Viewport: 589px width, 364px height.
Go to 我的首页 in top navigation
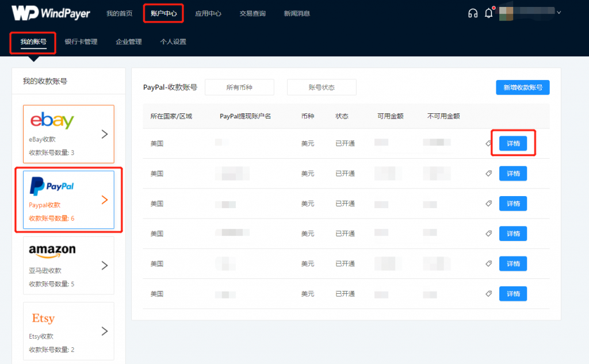(x=120, y=14)
